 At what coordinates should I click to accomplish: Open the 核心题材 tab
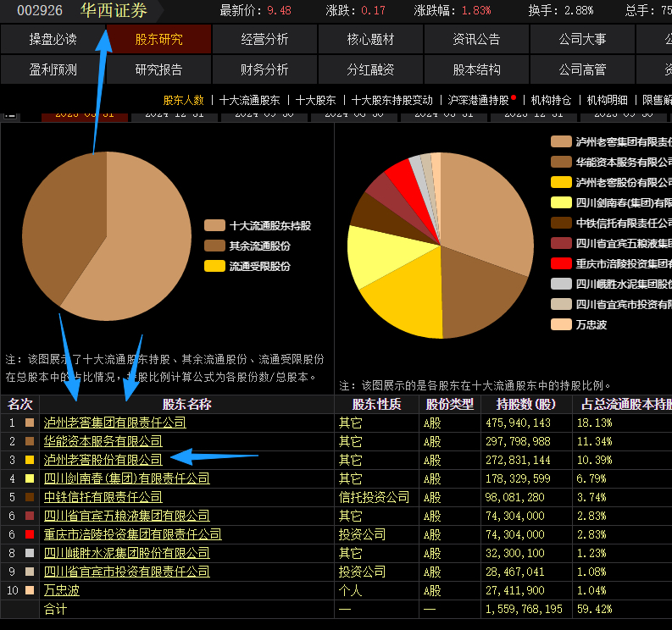coord(370,40)
